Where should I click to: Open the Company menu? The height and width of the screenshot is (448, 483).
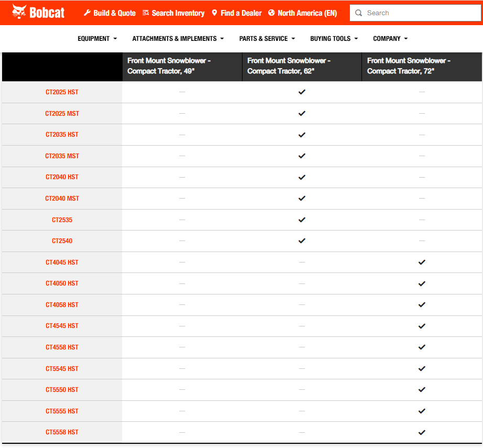tap(390, 39)
